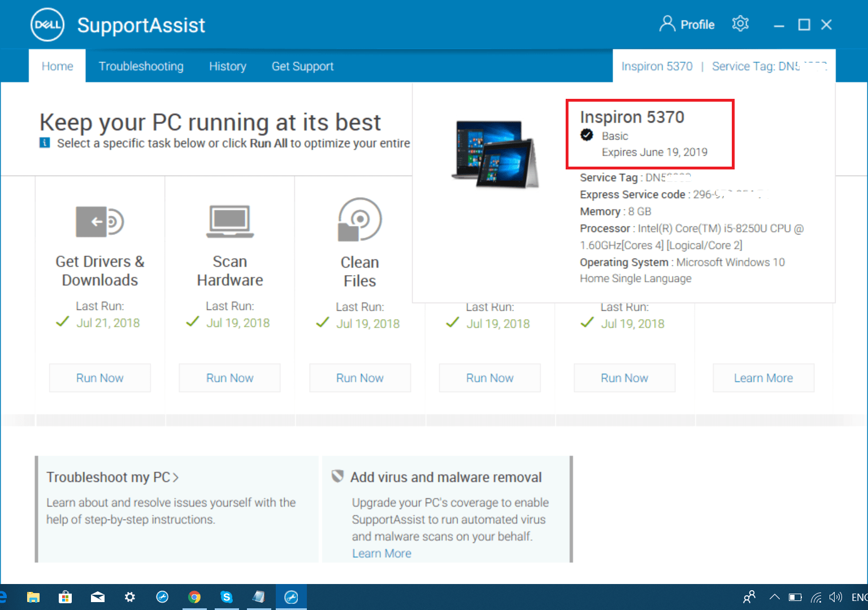The height and width of the screenshot is (610, 868).
Task: Switch to the Home tab
Action: (x=57, y=66)
